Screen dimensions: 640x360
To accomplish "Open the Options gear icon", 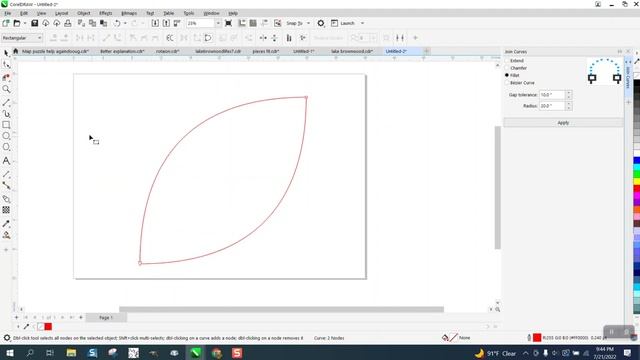I will click(x=321, y=23).
